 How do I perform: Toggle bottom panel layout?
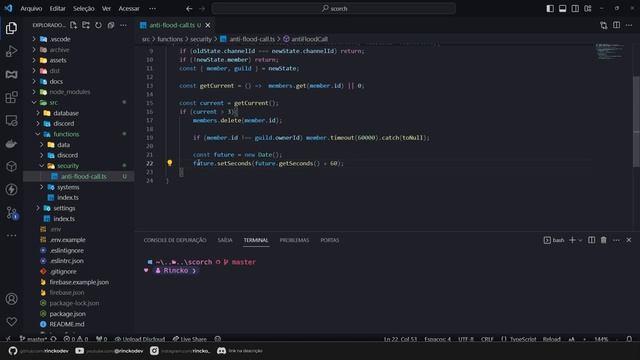562,9
